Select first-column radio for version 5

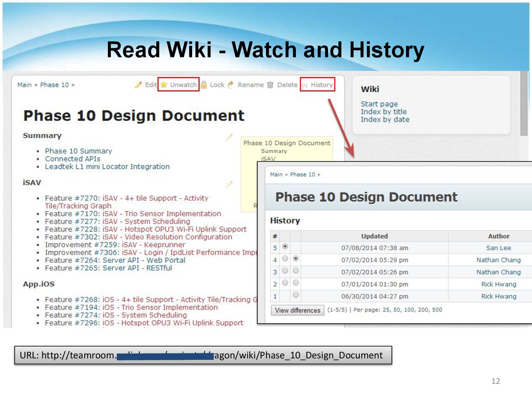click(285, 246)
